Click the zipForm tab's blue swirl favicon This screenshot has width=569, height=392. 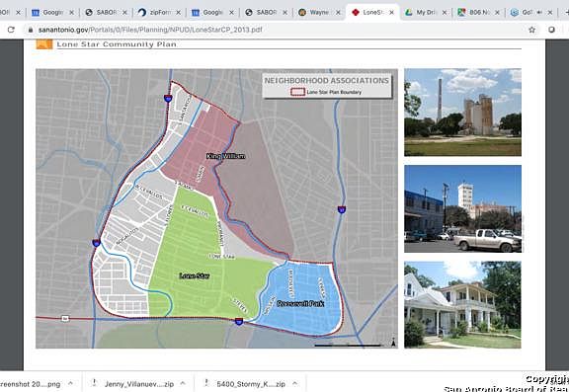142,12
